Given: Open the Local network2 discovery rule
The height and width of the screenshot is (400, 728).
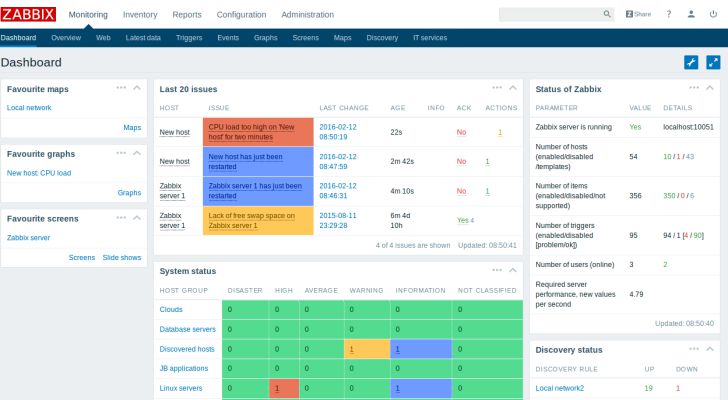Looking at the screenshot, I should (x=559, y=388).
